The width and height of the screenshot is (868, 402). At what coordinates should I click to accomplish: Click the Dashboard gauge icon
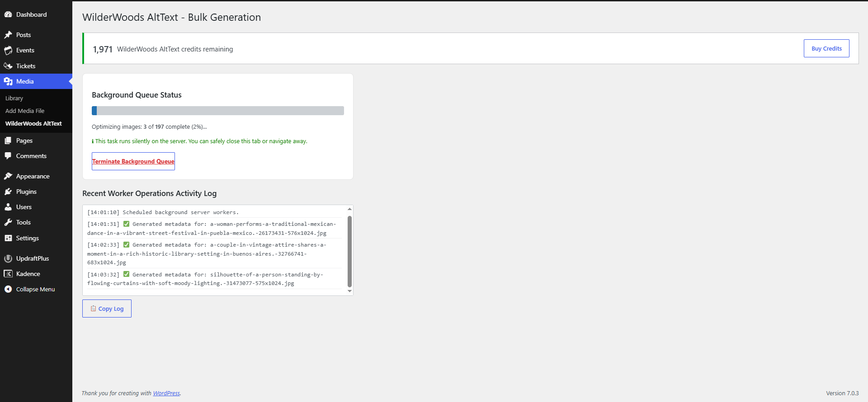click(8, 14)
